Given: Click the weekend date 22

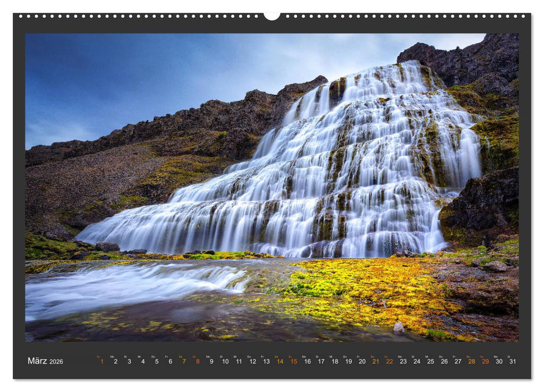Looking at the screenshot, I should pos(390,363).
